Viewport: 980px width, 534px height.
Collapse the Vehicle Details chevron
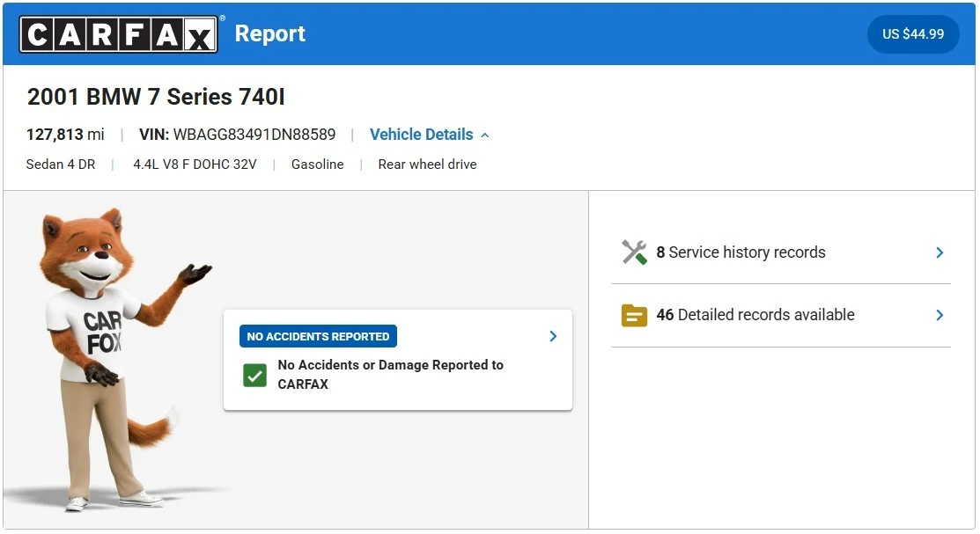pos(485,135)
